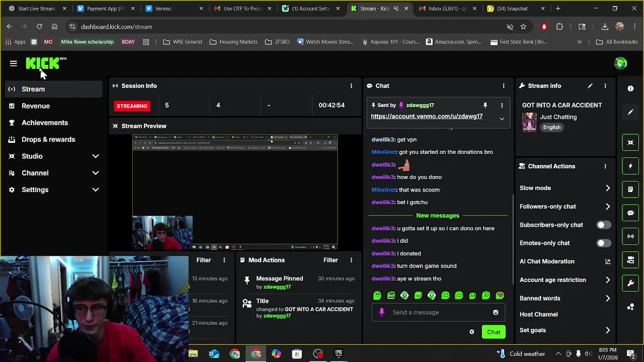Open File Explorer in taskbar
This screenshot has height=362, width=644.
pos(193,354)
